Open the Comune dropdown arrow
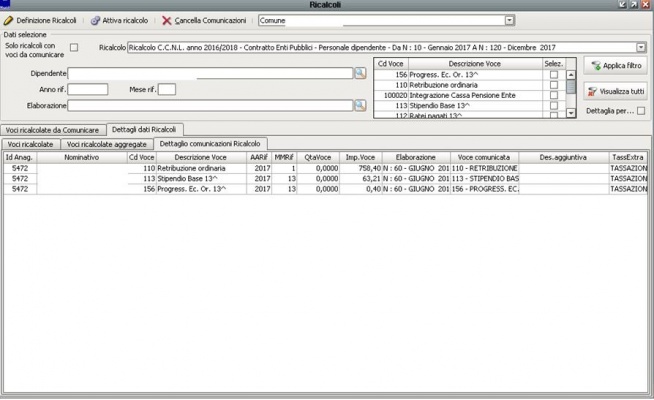This screenshot has width=654, height=400. pyautogui.click(x=509, y=20)
